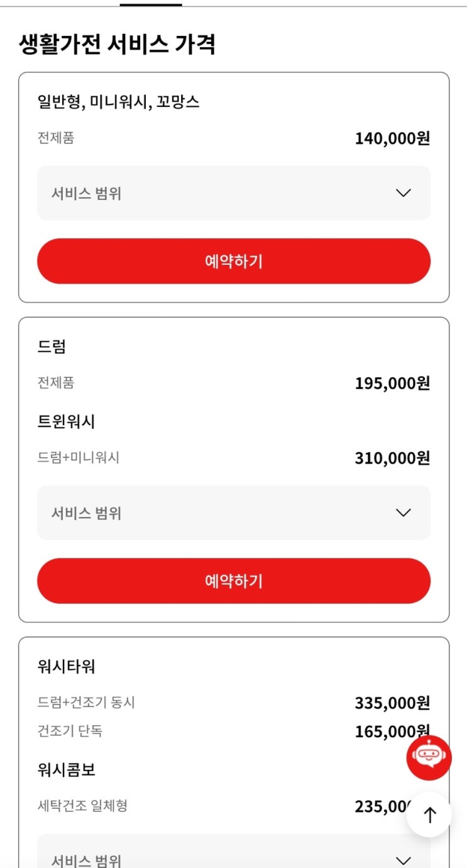Viewport: 467px width, 868px height.
Task: Click the 트윈워시 subtitle
Action: pos(66,421)
